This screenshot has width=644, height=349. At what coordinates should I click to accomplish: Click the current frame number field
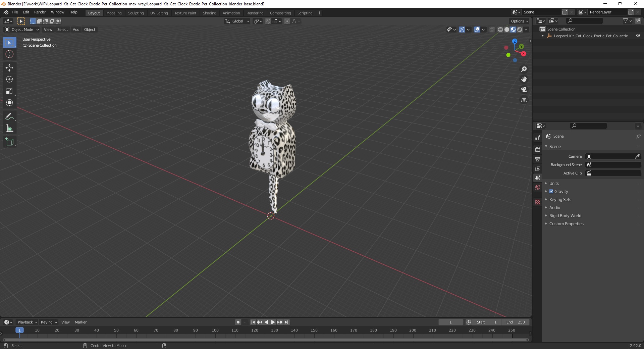(450, 322)
